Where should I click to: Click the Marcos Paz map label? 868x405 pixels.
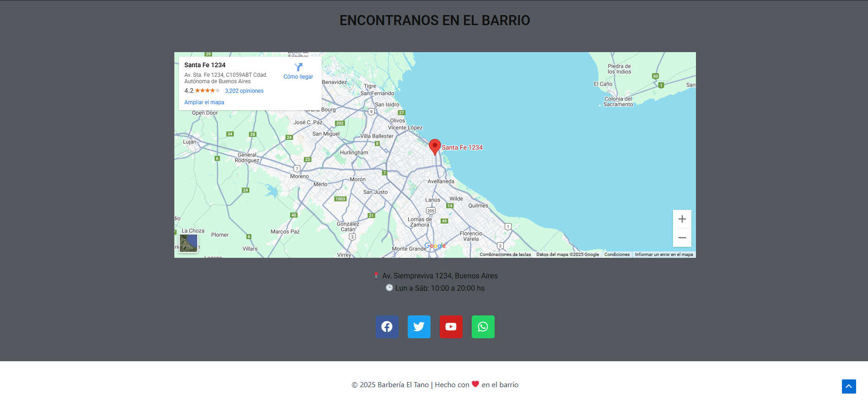point(285,232)
